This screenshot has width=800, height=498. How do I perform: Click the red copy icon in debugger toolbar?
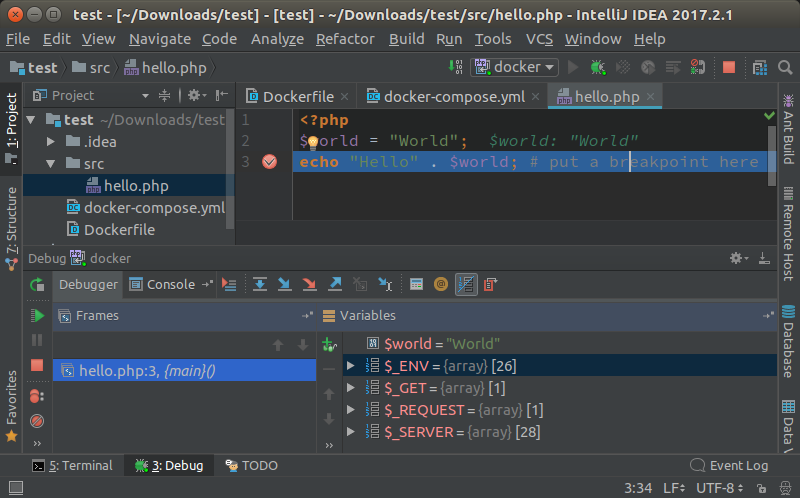490,284
